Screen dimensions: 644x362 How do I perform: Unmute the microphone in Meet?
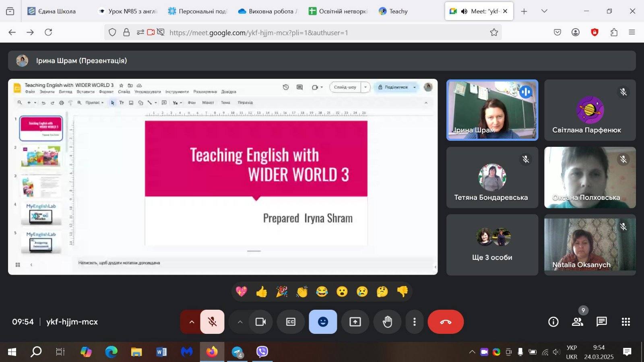point(213,322)
